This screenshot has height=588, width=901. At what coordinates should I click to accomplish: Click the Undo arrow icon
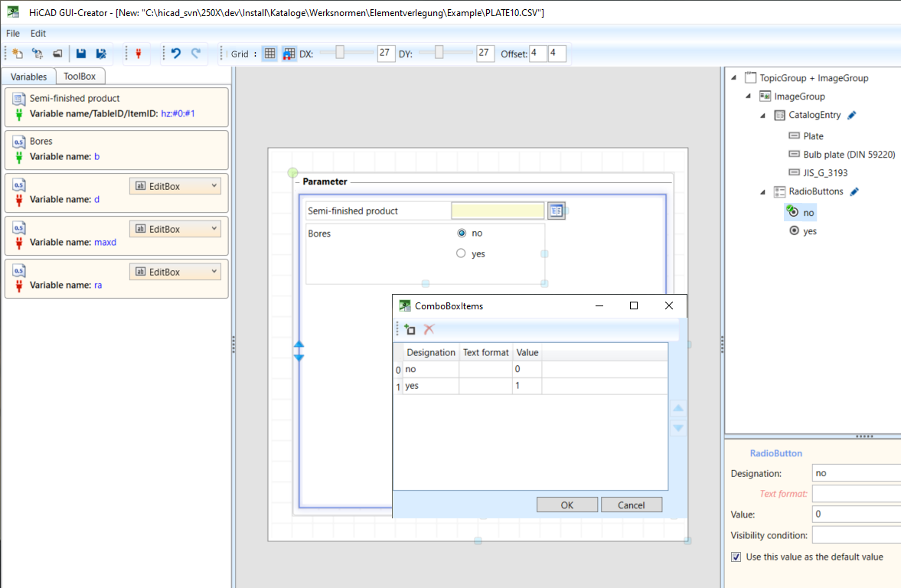[x=176, y=54]
